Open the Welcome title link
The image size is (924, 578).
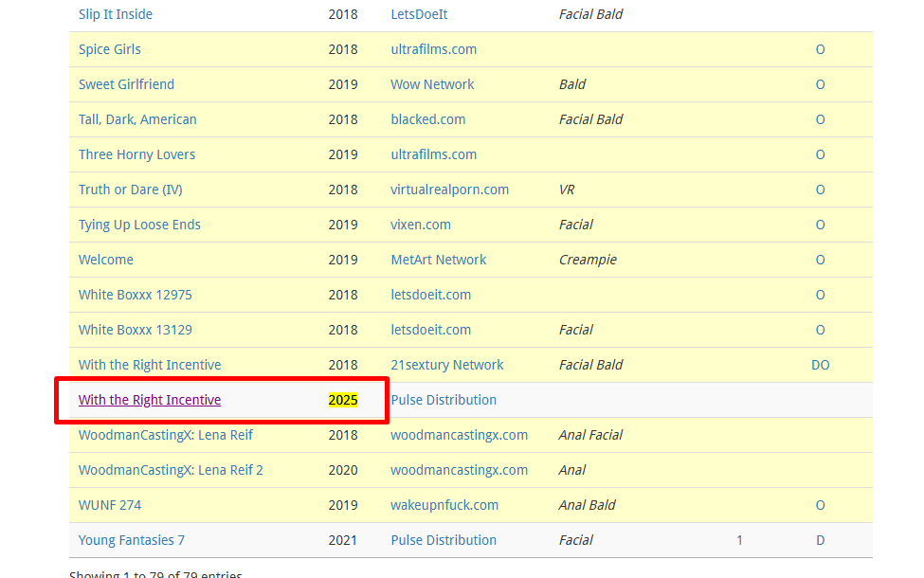tap(106, 260)
